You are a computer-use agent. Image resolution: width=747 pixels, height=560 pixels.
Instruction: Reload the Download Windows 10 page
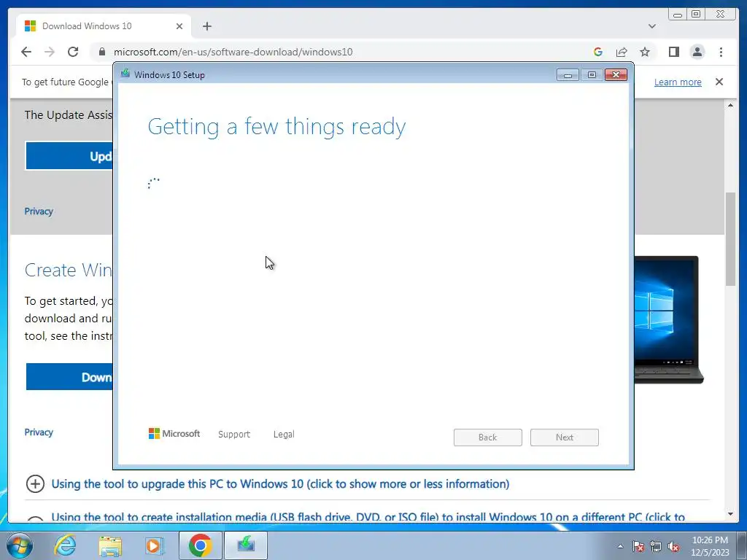73,52
